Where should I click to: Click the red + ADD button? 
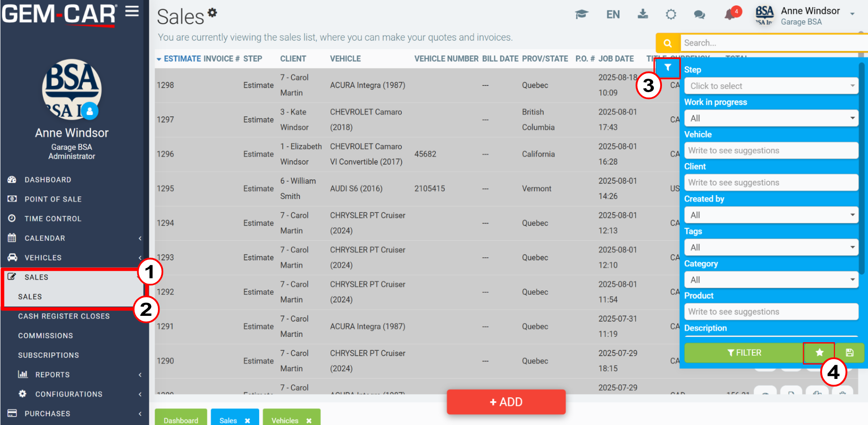point(506,402)
